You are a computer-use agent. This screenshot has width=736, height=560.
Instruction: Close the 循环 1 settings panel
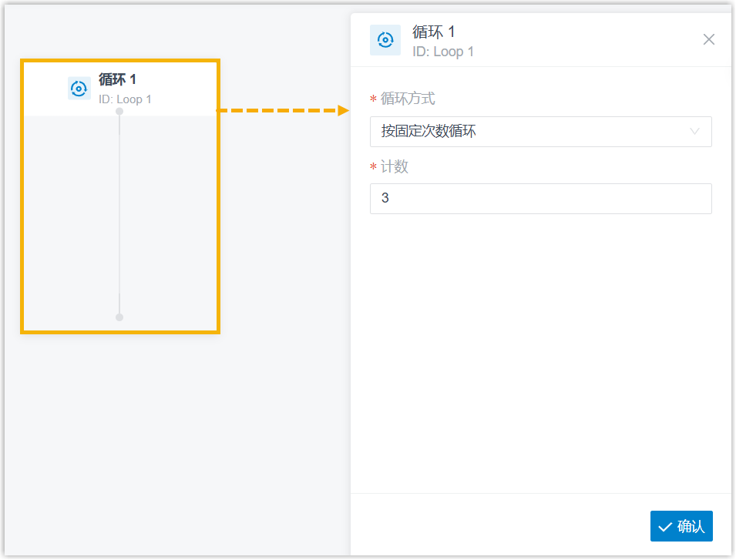point(709,39)
